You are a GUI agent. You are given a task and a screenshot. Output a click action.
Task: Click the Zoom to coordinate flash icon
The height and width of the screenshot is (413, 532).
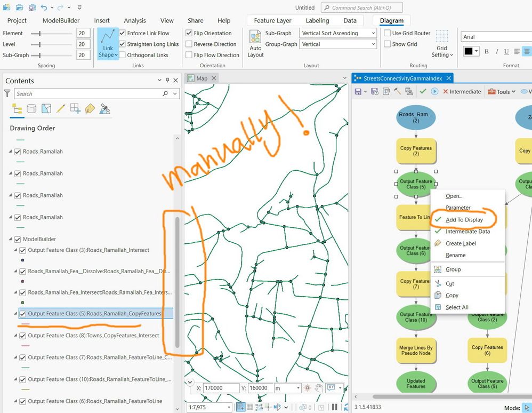[x=308, y=388]
